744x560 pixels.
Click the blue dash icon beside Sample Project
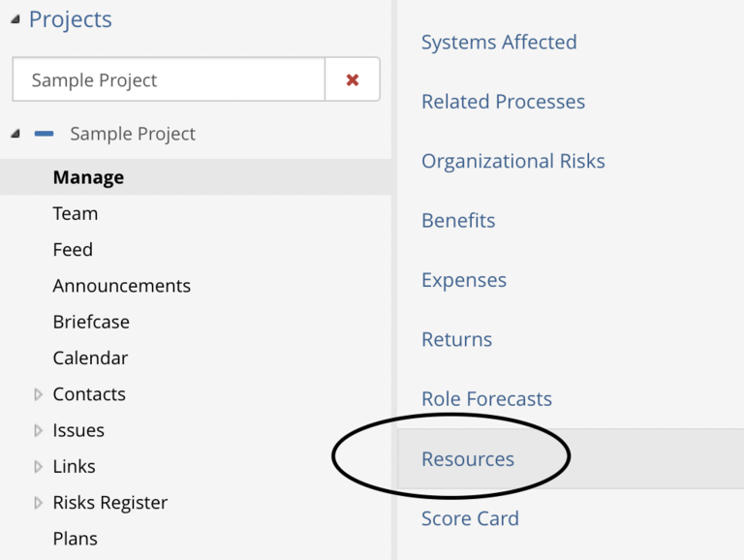tap(44, 134)
